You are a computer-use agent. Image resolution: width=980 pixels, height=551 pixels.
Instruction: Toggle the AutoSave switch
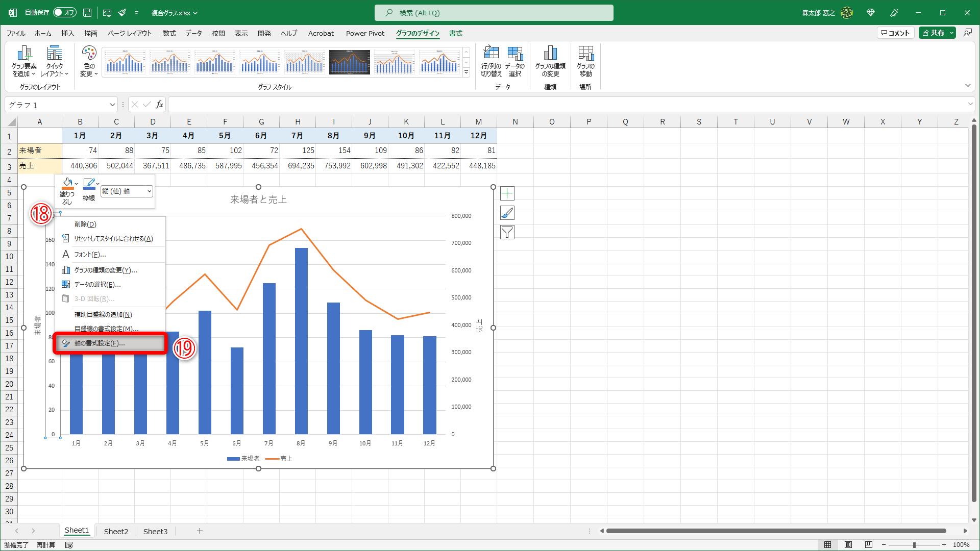[x=64, y=13]
